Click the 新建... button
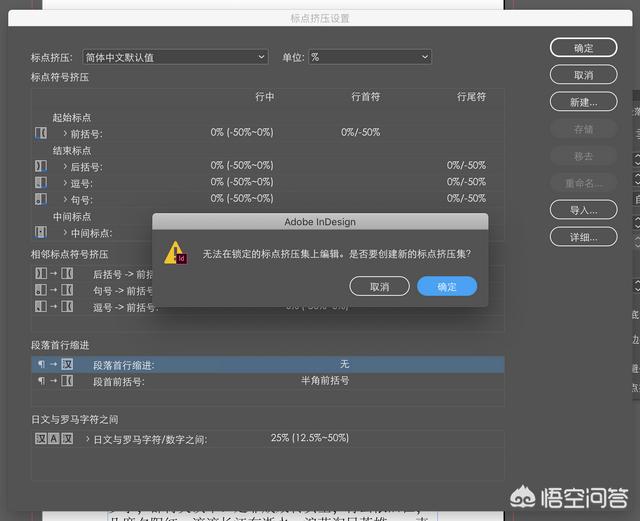This screenshot has height=521, width=640. [583, 102]
